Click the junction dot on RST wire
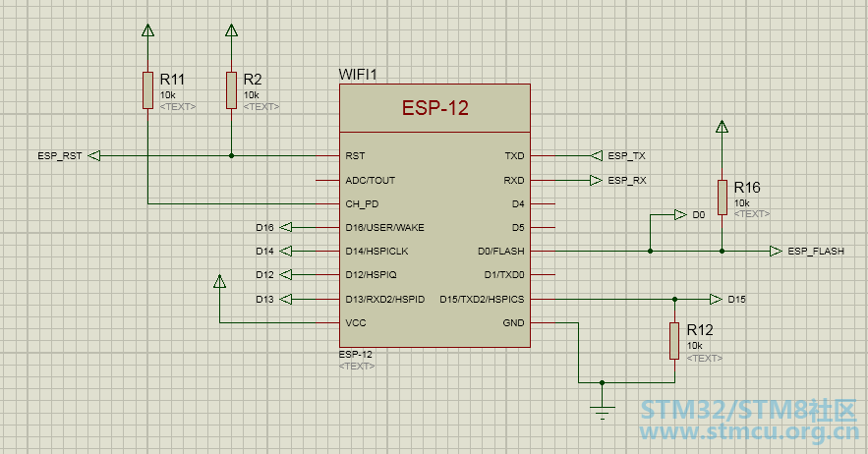This screenshot has width=868, height=454. (x=231, y=156)
